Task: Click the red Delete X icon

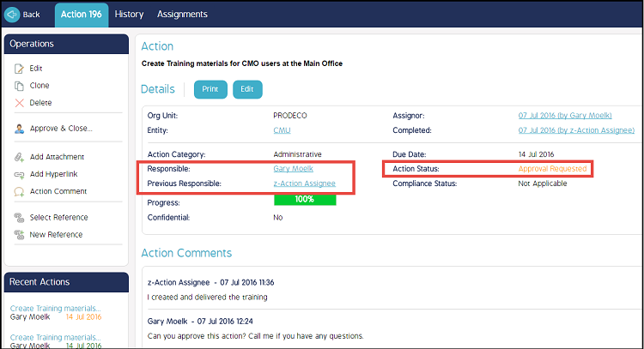Action: 19,103
